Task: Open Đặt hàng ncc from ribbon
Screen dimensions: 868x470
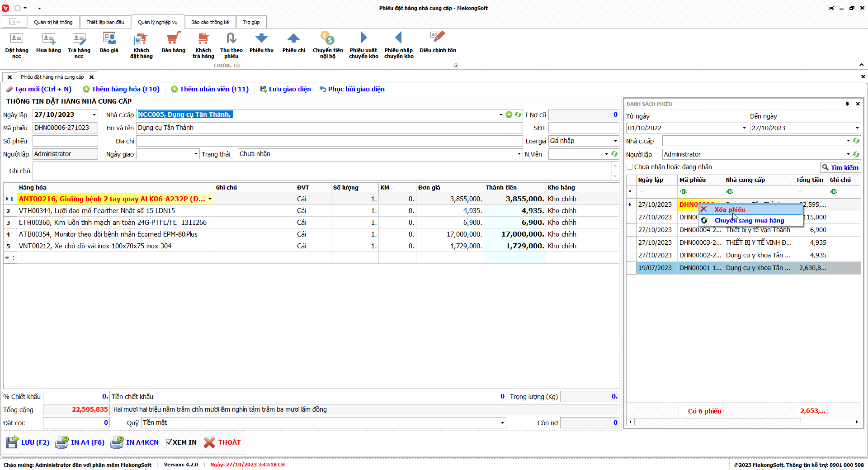Action: 16,45
